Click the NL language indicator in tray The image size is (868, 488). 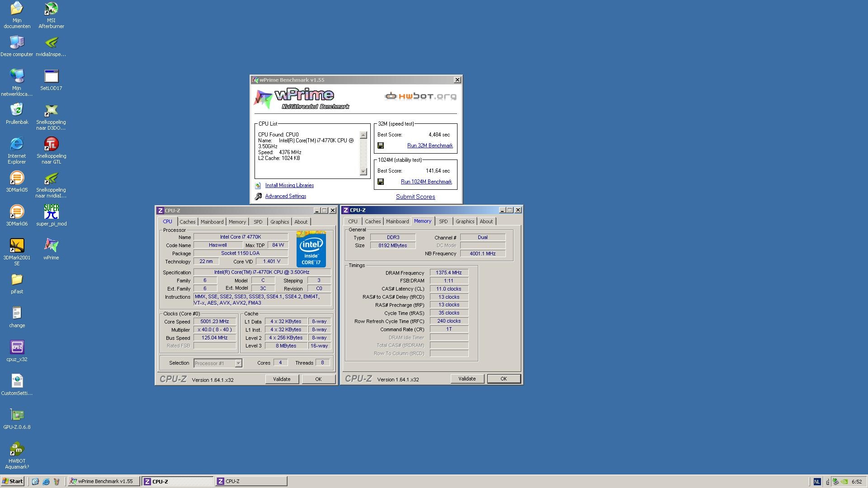[x=816, y=482]
